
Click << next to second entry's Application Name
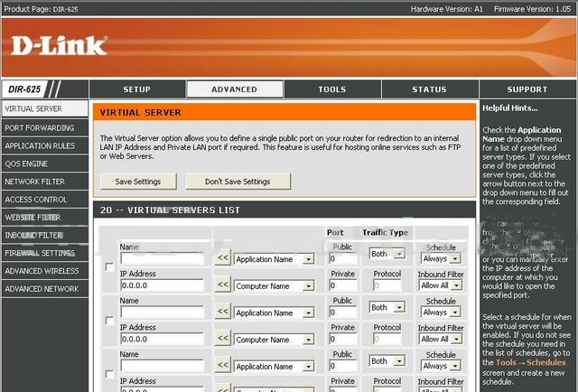click(223, 312)
